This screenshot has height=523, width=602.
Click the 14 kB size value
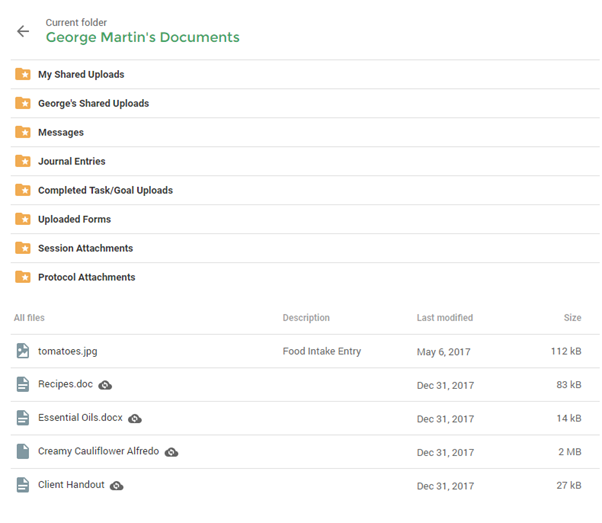click(569, 418)
